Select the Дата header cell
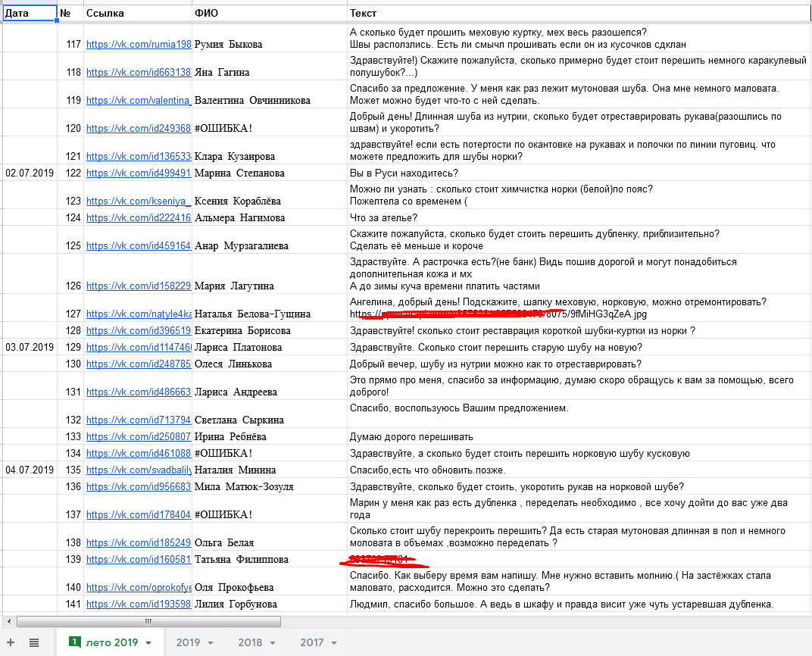The image size is (812, 656). pyautogui.click(x=30, y=14)
